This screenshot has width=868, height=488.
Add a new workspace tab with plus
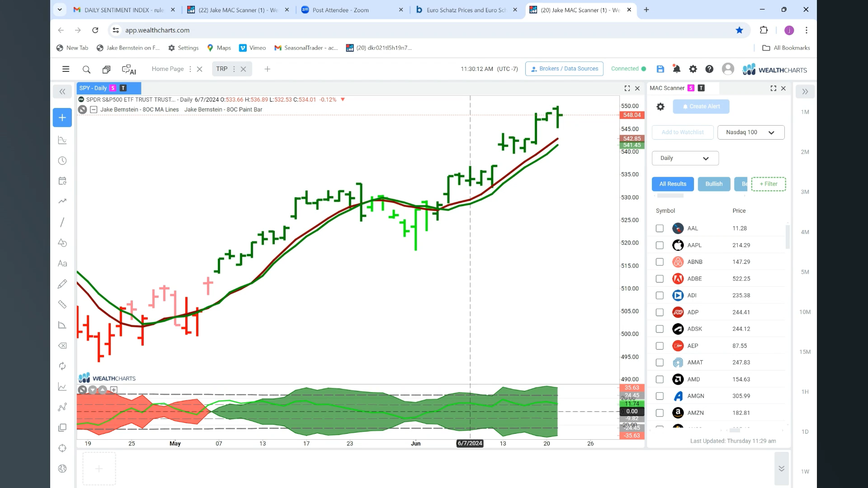click(267, 69)
